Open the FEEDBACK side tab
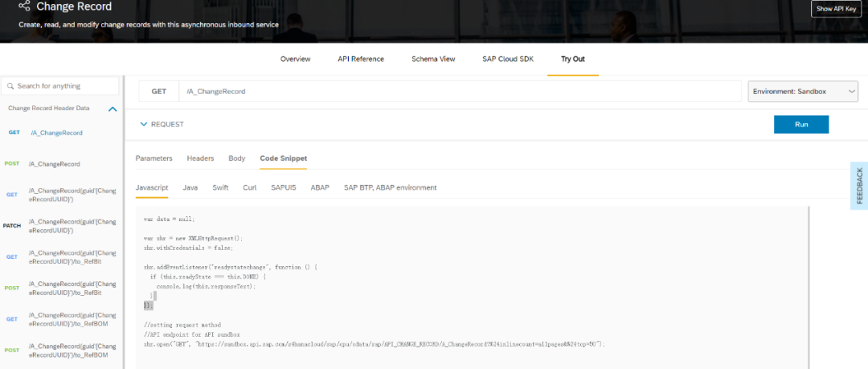 [859, 187]
